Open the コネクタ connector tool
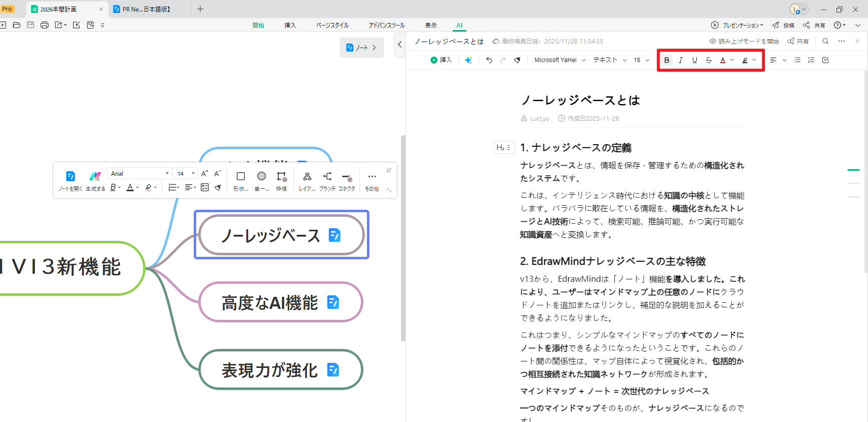 347,181
